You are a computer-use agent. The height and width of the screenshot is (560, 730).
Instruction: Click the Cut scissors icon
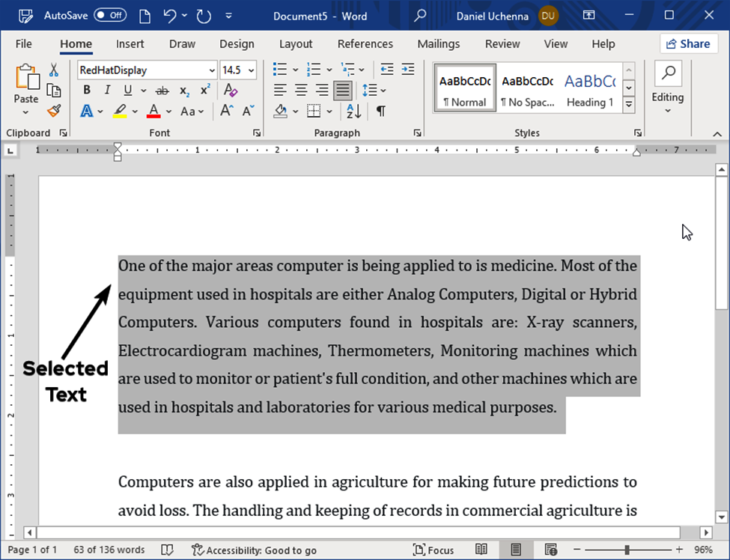coord(53,70)
